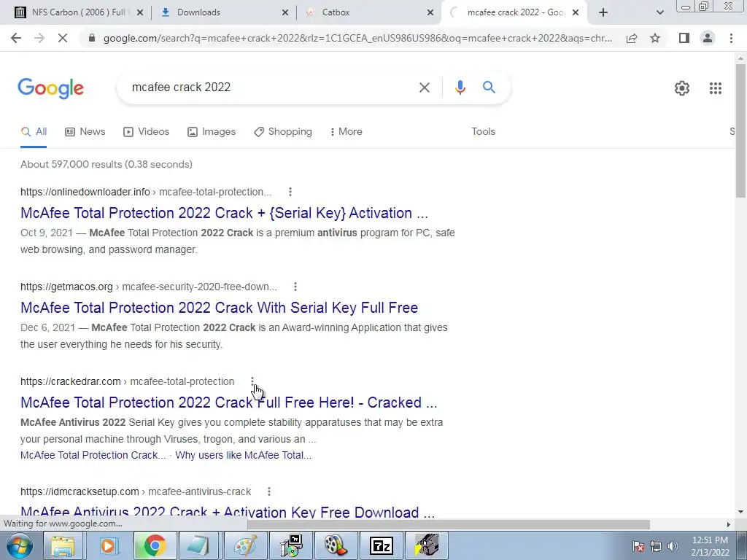The width and height of the screenshot is (747, 560).
Task: Switch to NFS Carbon tab
Action: [x=78, y=12]
